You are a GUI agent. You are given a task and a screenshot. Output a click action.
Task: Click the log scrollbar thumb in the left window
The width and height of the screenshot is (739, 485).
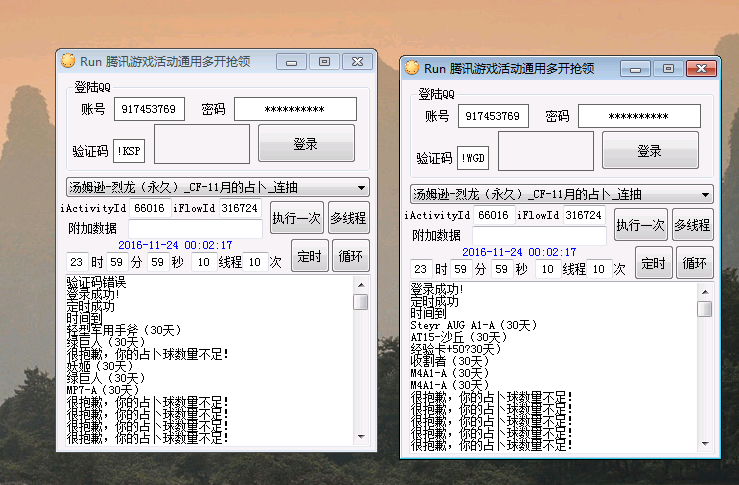tap(361, 302)
